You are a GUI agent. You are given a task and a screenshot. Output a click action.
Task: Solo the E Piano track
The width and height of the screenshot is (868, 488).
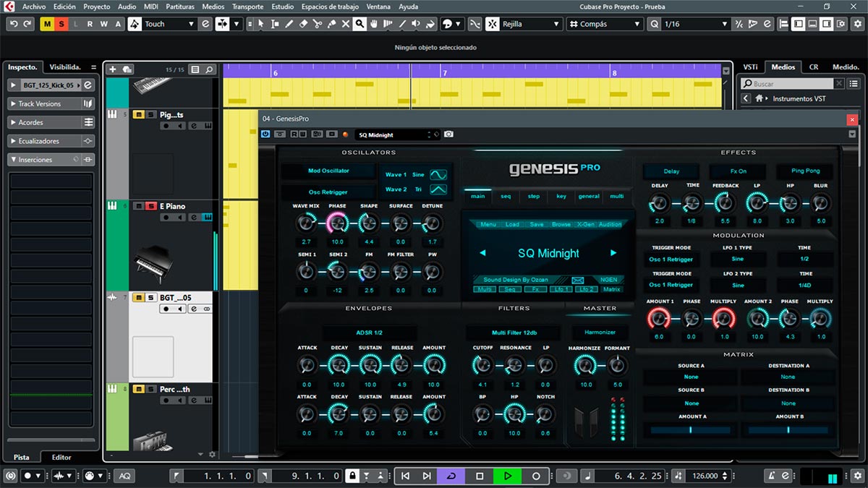pyautogui.click(x=150, y=206)
